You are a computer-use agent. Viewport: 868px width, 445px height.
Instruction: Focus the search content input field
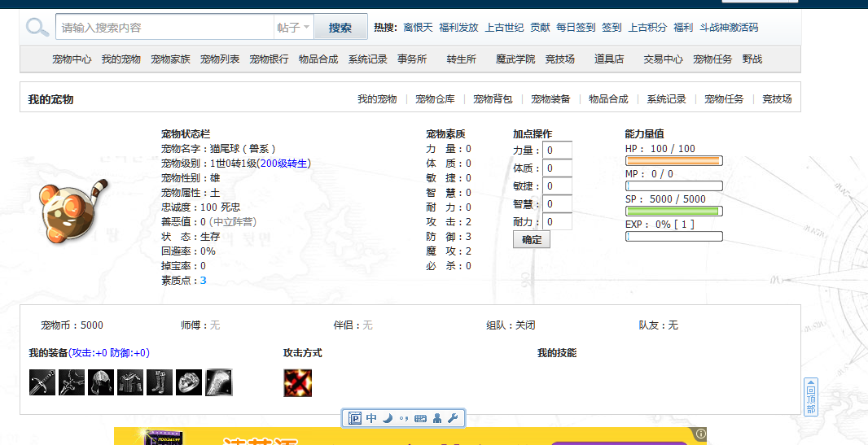click(165, 27)
